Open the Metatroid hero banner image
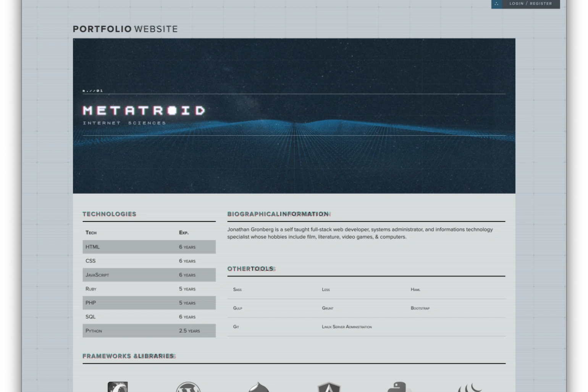This screenshot has width=588, height=392. point(294,116)
